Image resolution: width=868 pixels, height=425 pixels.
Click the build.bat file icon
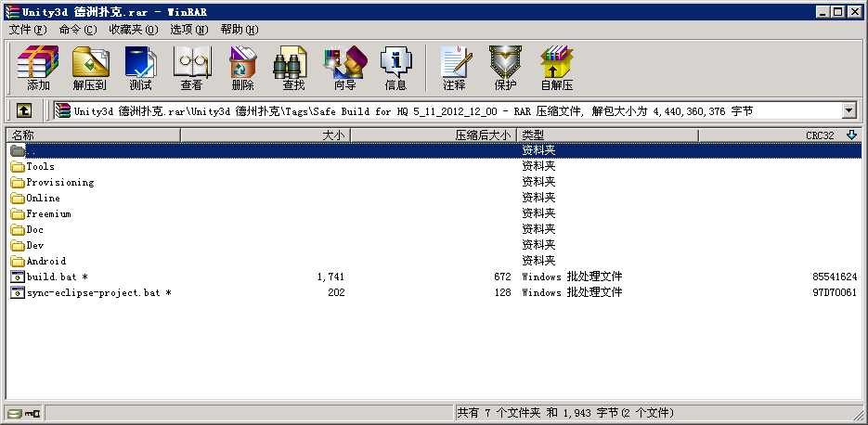click(x=18, y=277)
